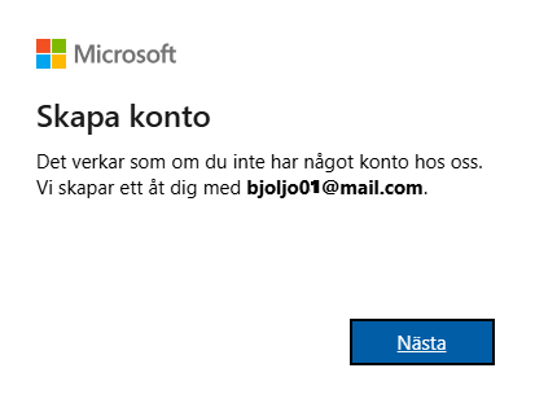Click the phrase 'inte har något'

[293, 162]
